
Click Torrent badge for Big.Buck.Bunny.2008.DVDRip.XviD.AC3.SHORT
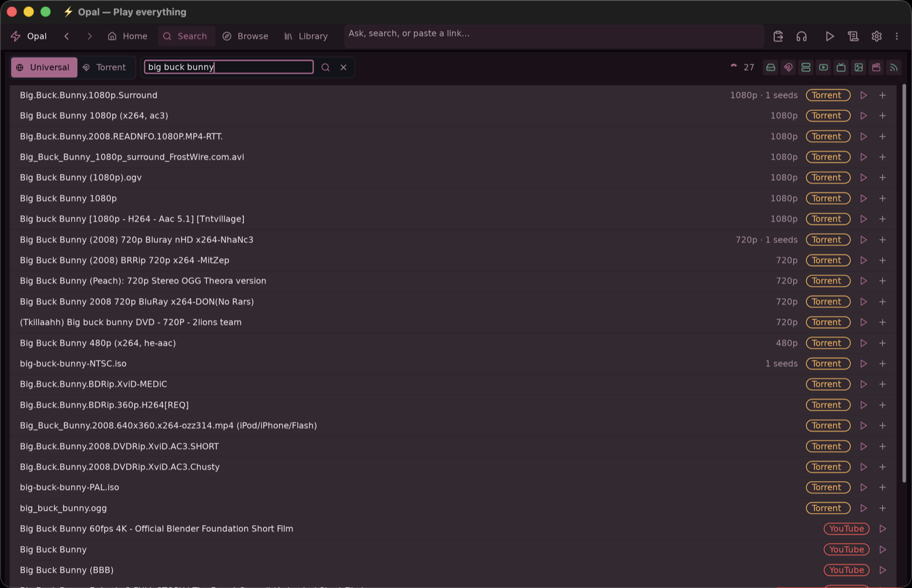pos(828,446)
